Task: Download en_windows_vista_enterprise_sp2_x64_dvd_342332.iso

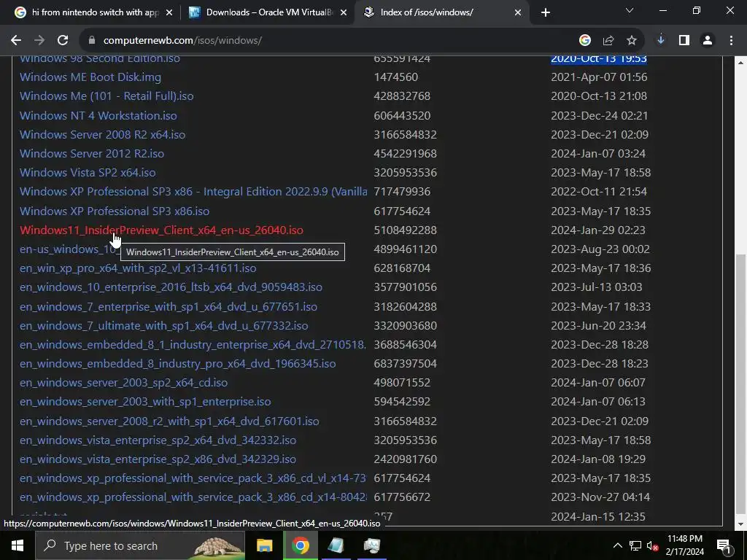Action: click(158, 441)
